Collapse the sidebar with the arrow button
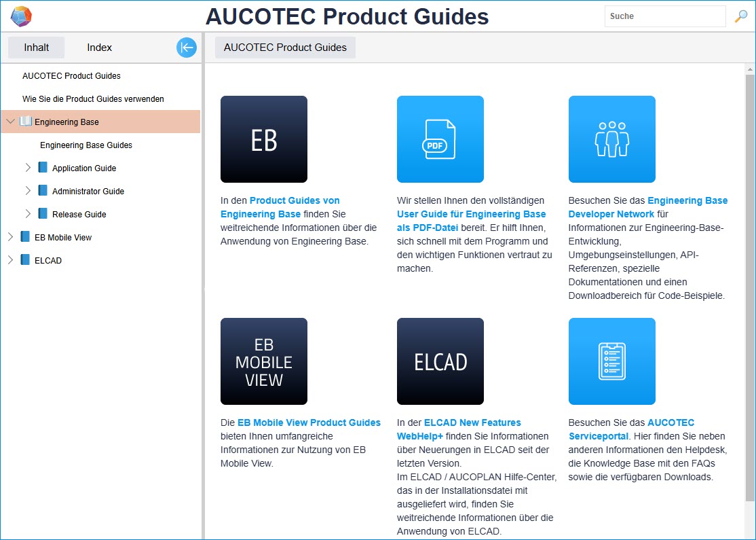 pos(187,48)
